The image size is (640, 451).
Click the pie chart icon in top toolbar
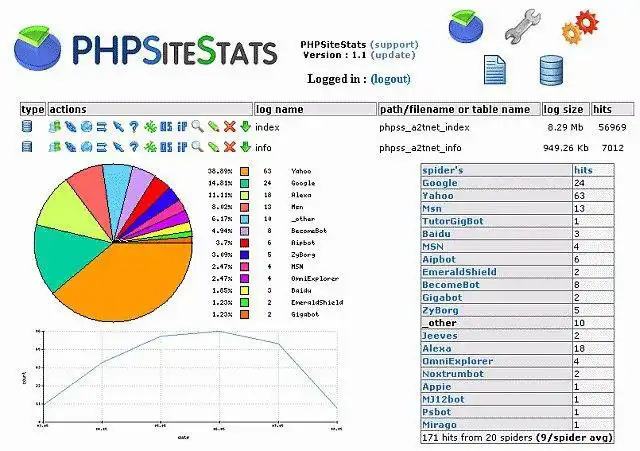(466, 26)
